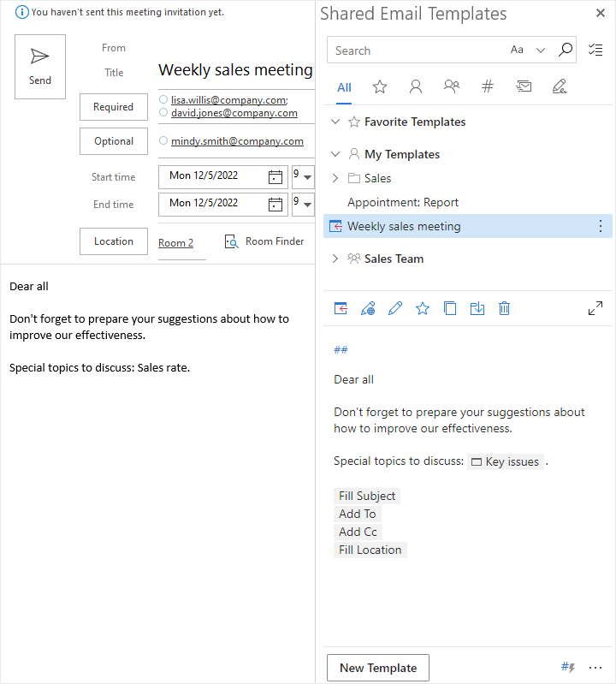
Task: Click the Start time date field
Action: (222, 177)
